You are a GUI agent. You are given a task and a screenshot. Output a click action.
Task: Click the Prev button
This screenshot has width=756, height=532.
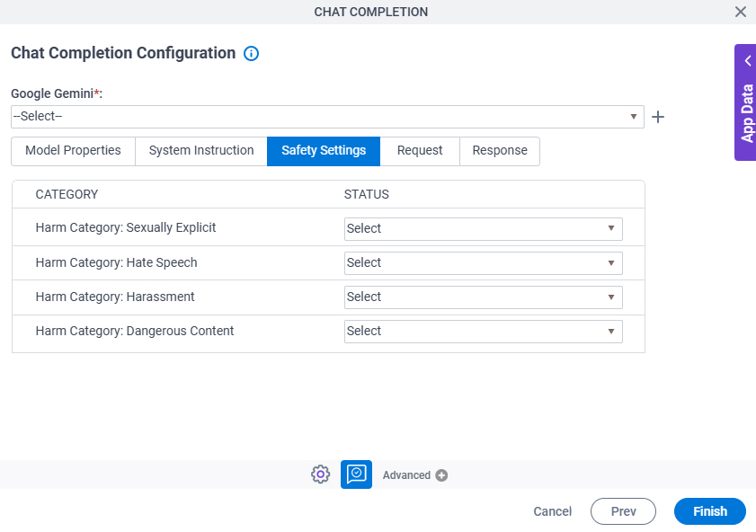click(x=624, y=511)
